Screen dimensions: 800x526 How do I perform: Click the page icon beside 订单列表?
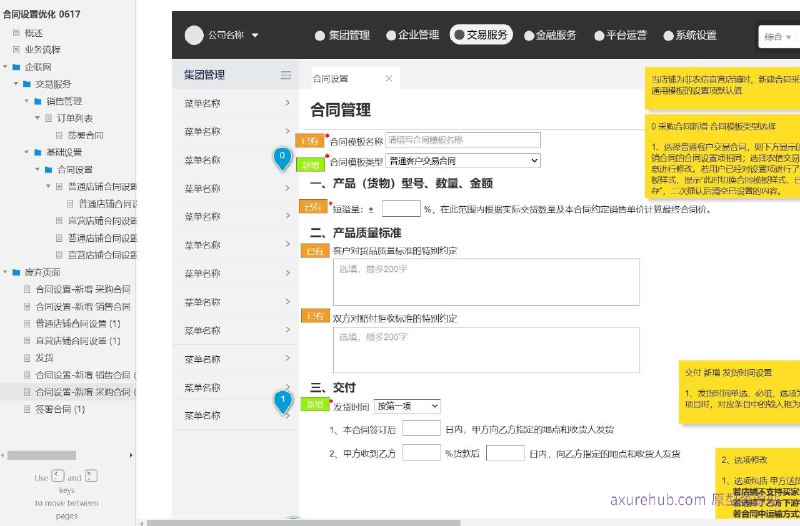click(x=48, y=118)
